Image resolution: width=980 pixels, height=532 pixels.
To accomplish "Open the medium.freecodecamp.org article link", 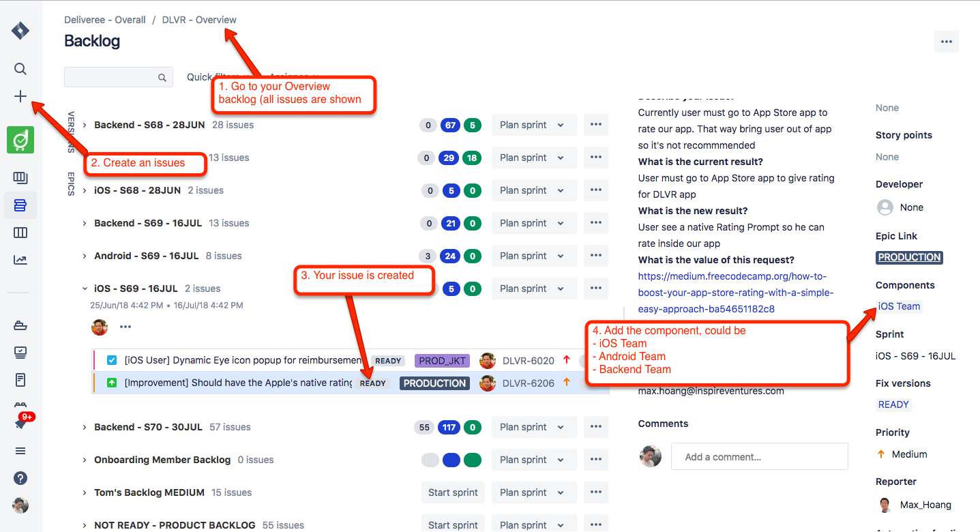I will (x=736, y=293).
